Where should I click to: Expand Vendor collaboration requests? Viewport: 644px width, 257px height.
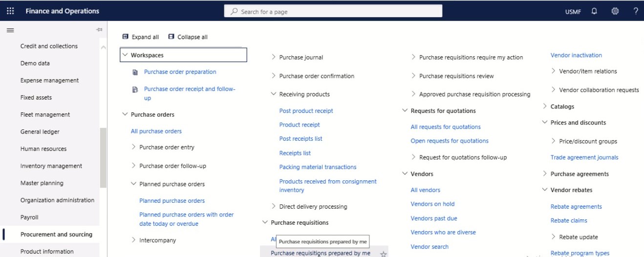tap(554, 89)
